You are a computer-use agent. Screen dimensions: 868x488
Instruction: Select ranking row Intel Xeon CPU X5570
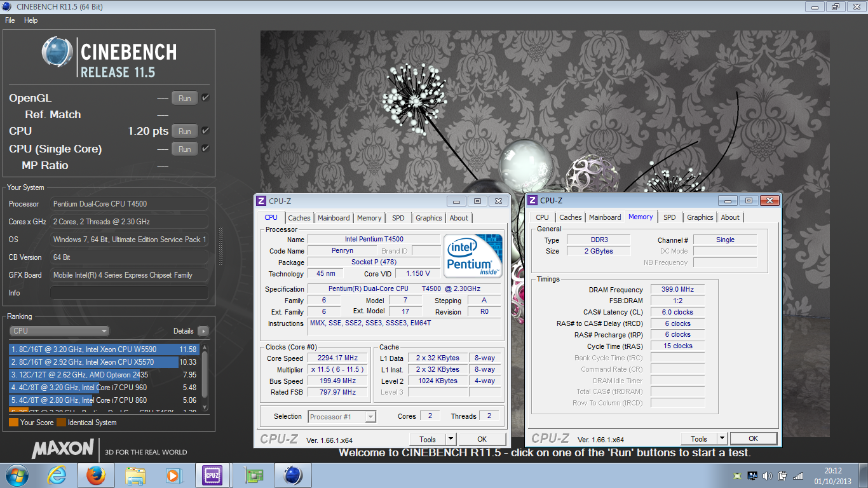[104, 362]
